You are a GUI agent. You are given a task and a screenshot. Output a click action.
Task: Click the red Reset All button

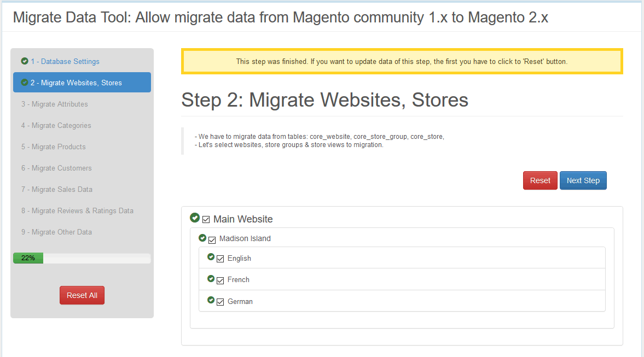82,295
